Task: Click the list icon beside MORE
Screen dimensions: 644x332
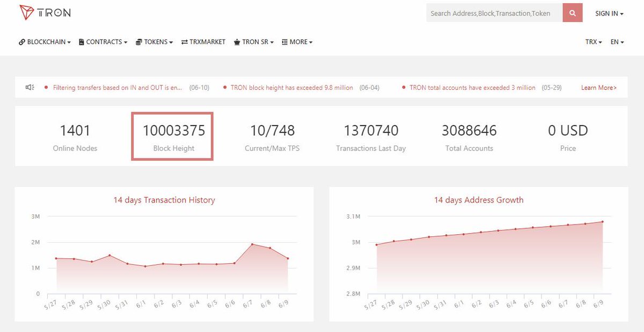Action: click(285, 42)
